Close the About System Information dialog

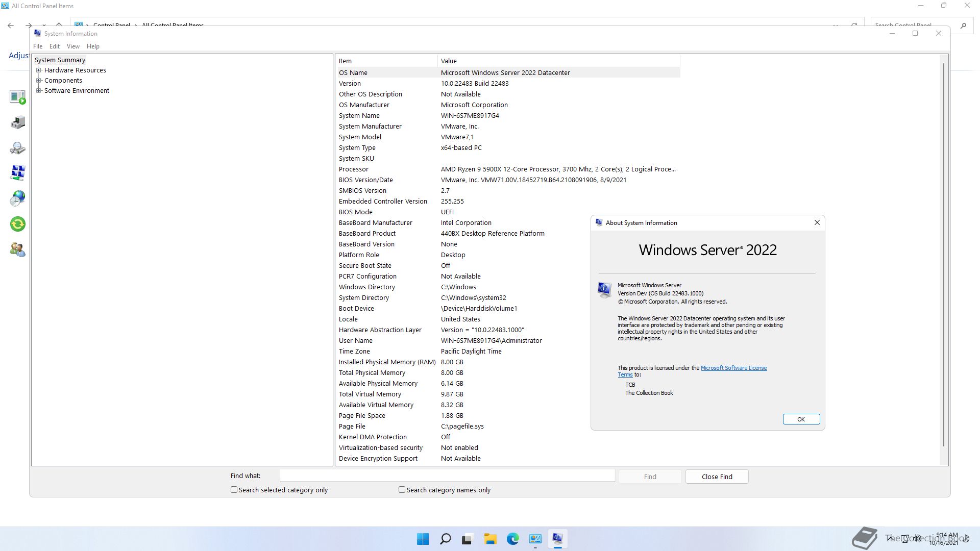point(817,222)
